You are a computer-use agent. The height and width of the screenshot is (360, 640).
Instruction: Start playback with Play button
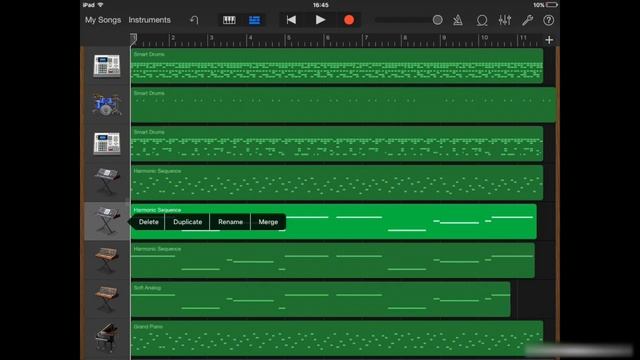tap(320, 20)
